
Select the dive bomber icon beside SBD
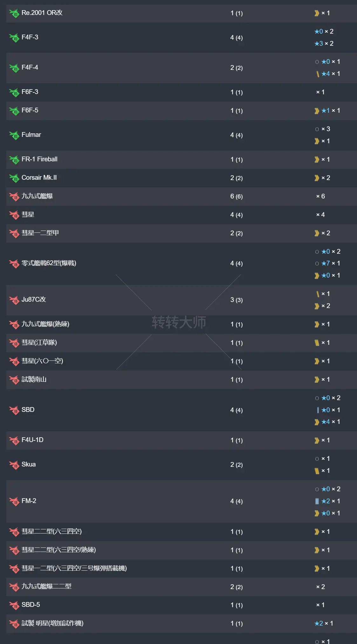pyautogui.click(x=15, y=410)
